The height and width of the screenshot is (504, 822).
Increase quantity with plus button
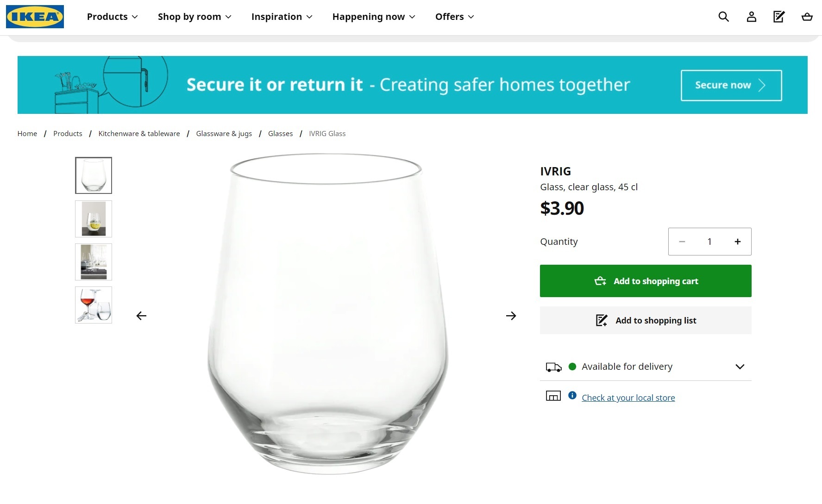(737, 242)
